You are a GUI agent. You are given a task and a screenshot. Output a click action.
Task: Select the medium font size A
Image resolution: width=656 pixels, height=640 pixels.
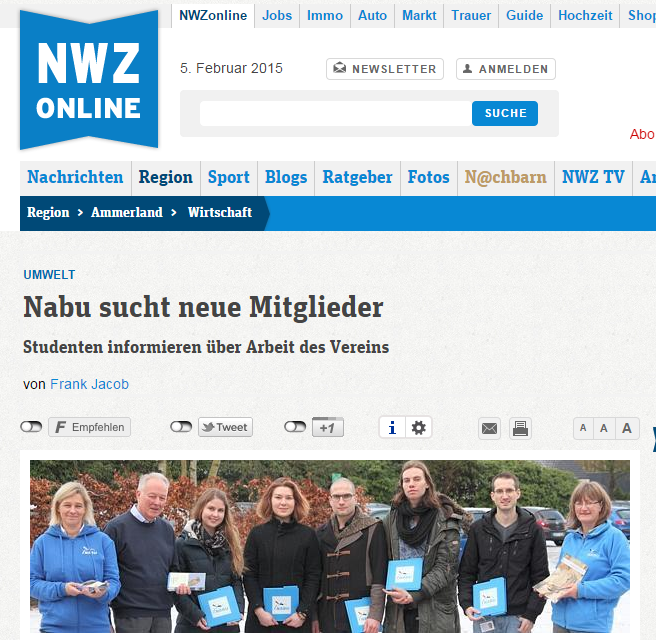click(x=604, y=428)
